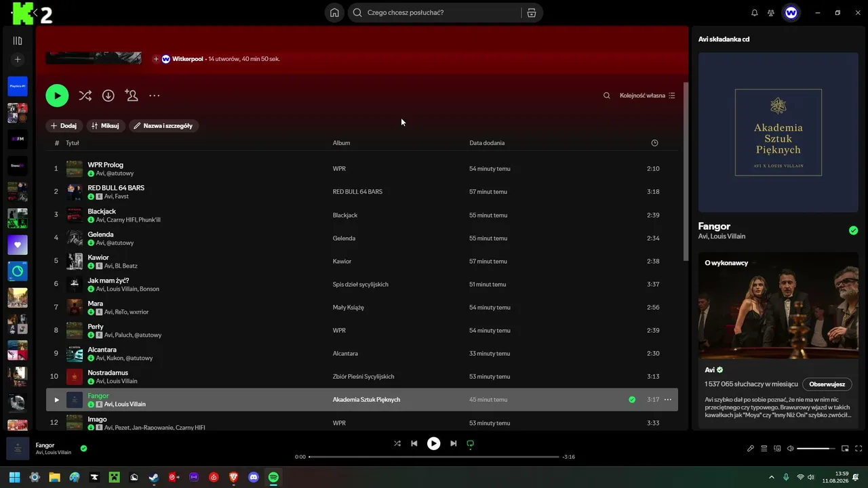Sort tracks by the duration clock header
The height and width of the screenshot is (488, 868).
point(654,143)
